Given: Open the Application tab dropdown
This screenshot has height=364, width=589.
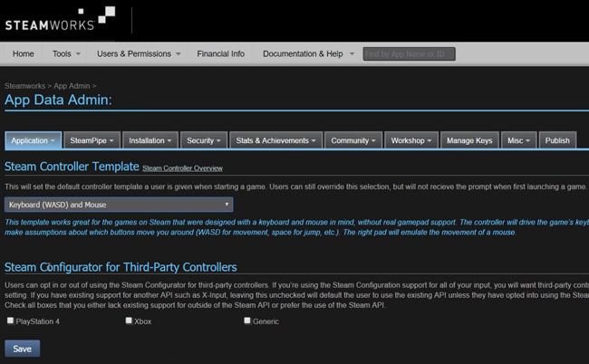Looking at the screenshot, I should pos(34,140).
